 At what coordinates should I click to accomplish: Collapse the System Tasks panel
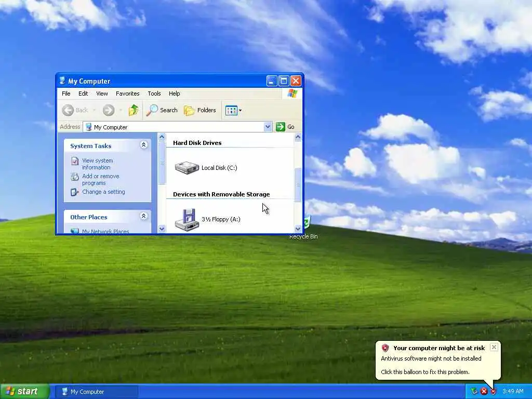(x=143, y=145)
